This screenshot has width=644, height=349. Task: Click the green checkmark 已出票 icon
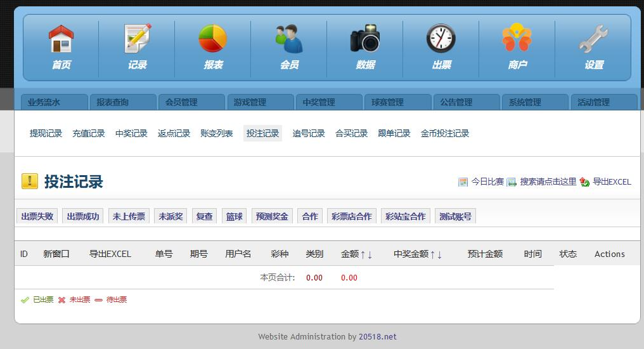click(x=25, y=300)
